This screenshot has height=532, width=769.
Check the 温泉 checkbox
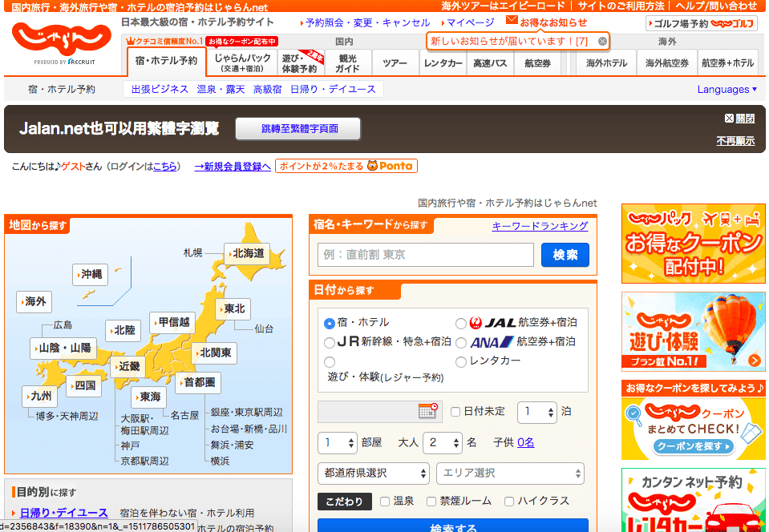pos(385,501)
